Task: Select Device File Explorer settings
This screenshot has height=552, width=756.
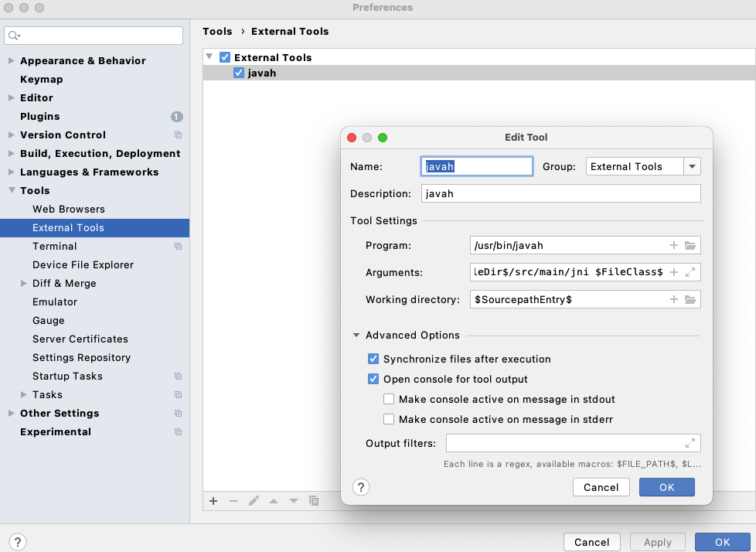Action: coord(83,264)
